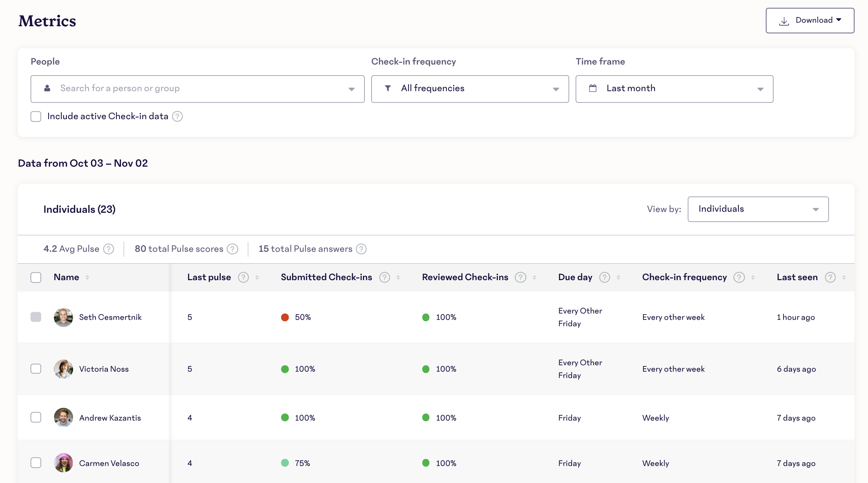
Task: Click Andrew Kazantis's Weekly frequency cell
Action: point(655,418)
